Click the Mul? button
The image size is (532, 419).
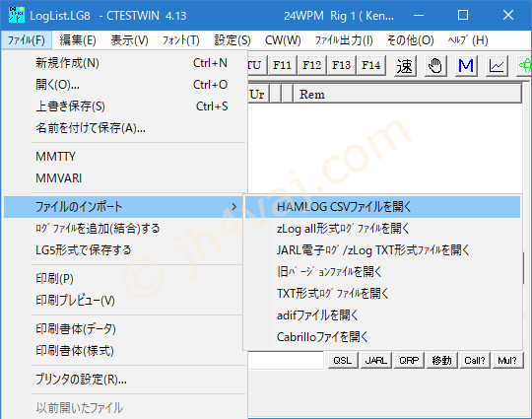click(507, 360)
